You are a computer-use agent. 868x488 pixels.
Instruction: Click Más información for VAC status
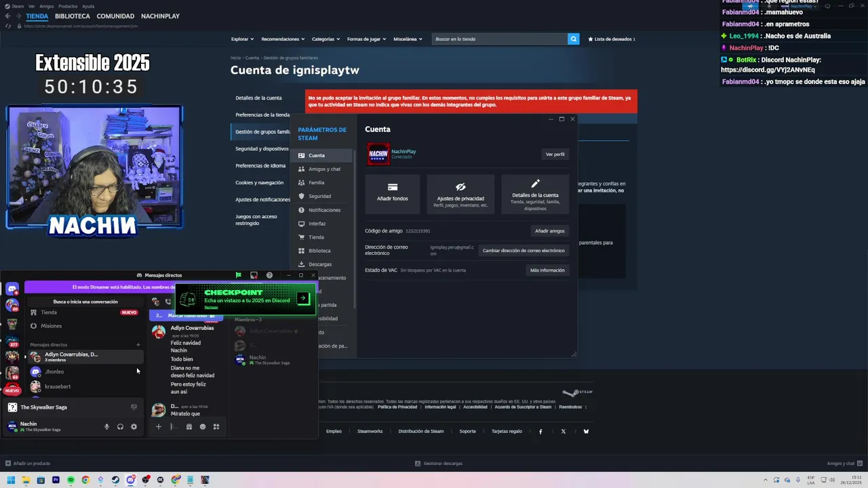547,270
